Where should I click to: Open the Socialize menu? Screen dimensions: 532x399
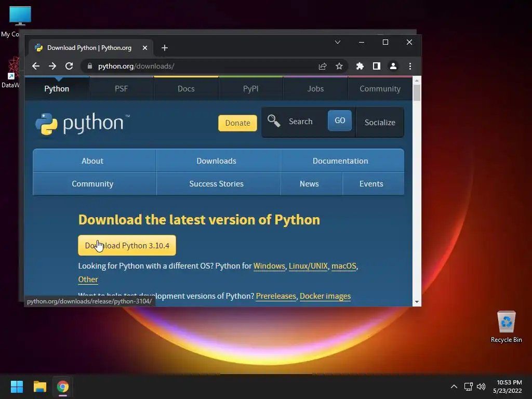[x=380, y=123]
